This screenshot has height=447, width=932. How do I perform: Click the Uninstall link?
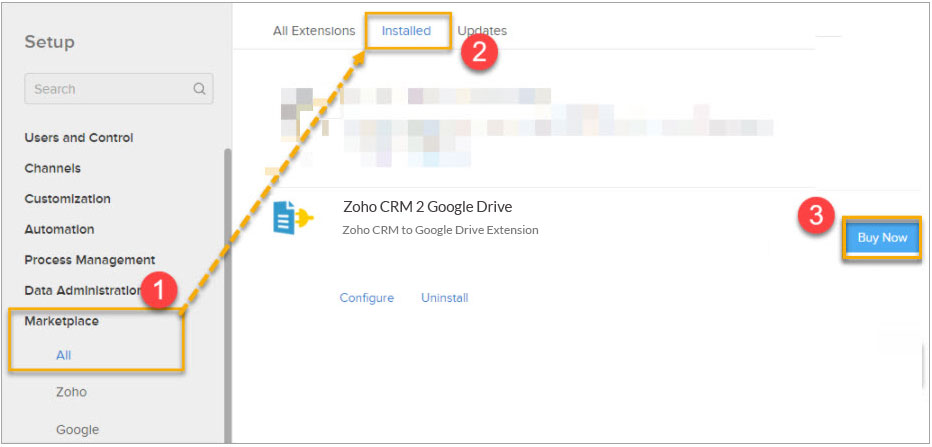[445, 298]
